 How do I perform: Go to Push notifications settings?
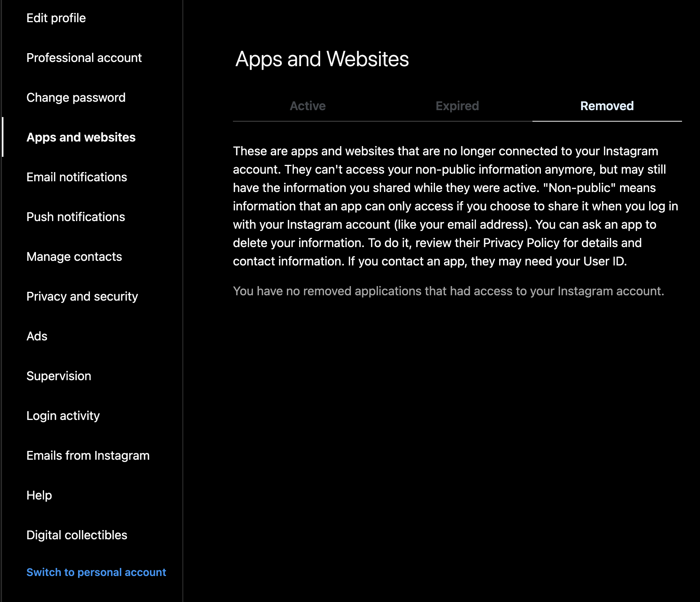point(76,217)
